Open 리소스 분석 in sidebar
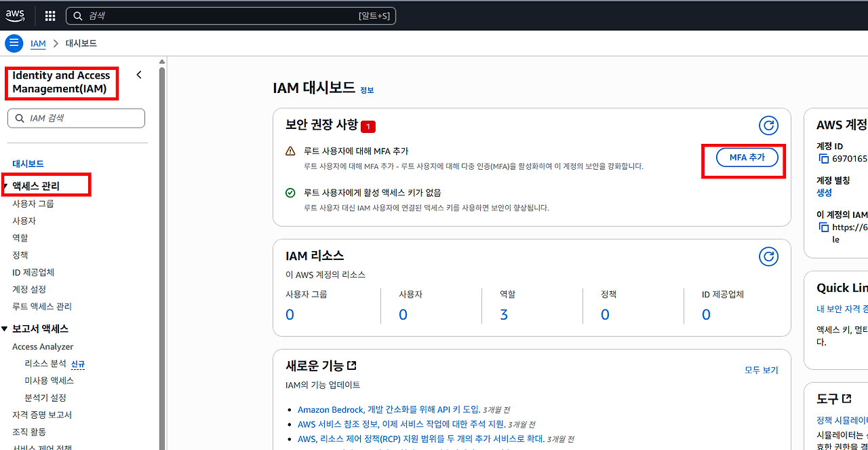 pyautogui.click(x=45, y=364)
